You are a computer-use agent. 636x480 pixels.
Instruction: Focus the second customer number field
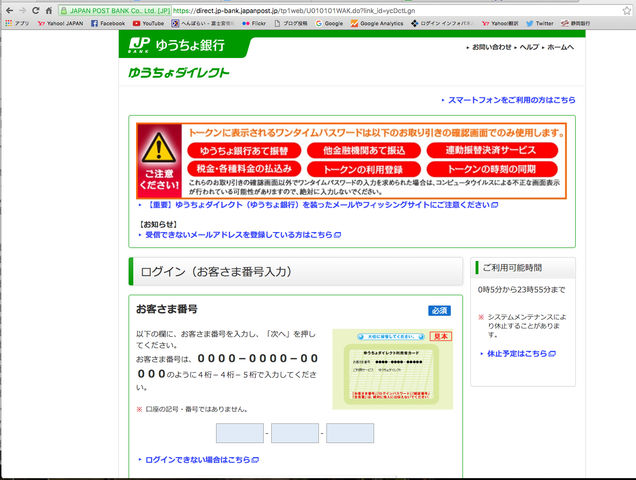(x=295, y=433)
